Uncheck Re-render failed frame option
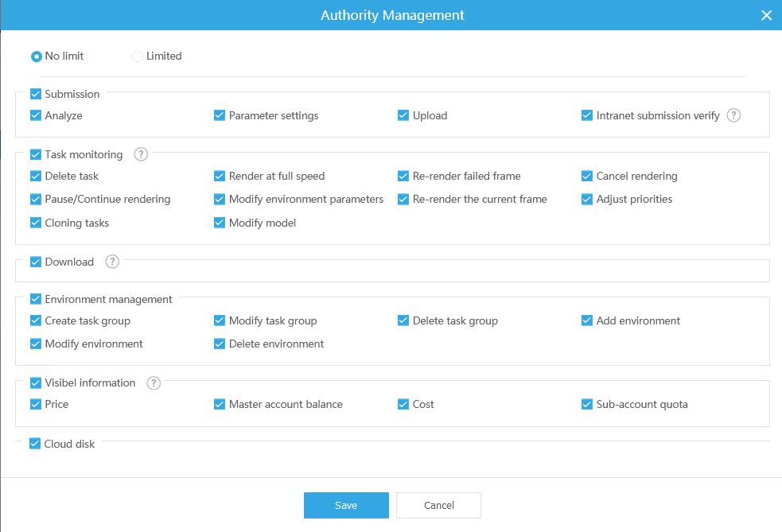 tap(403, 176)
